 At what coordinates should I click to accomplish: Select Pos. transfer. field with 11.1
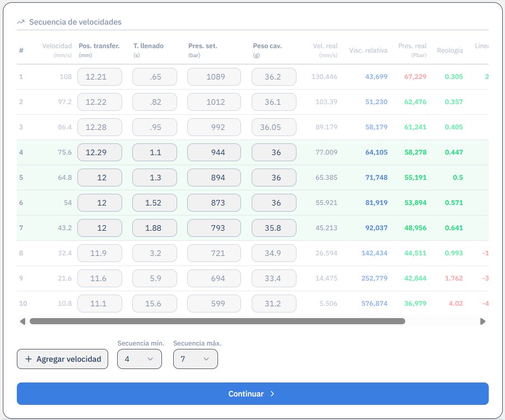coord(100,304)
